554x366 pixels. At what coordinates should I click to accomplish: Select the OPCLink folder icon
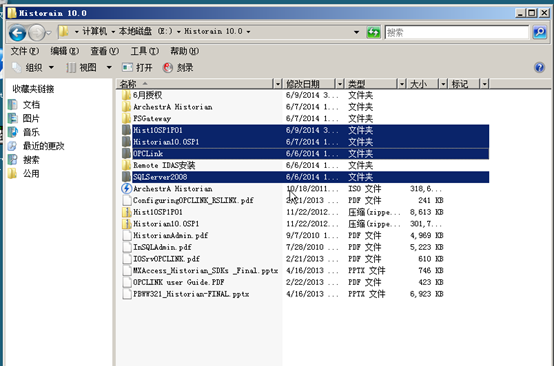coord(126,153)
